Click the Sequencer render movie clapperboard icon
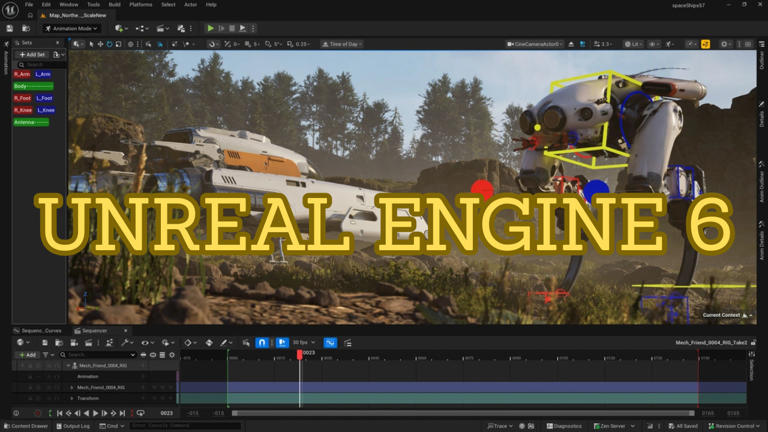 click(89, 343)
